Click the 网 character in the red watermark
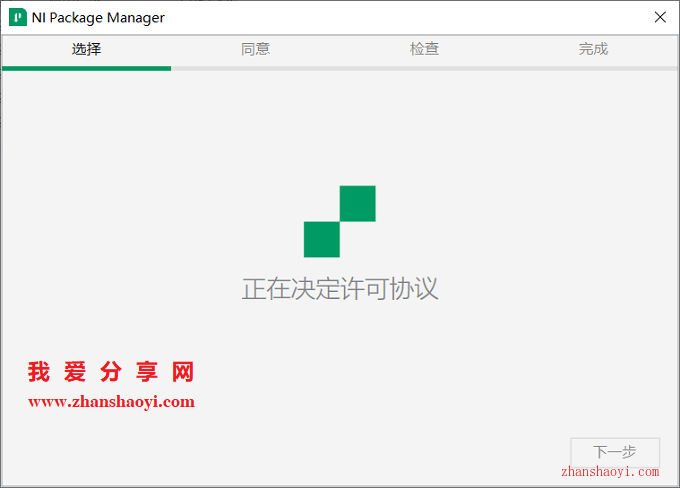 coord(182,373)
